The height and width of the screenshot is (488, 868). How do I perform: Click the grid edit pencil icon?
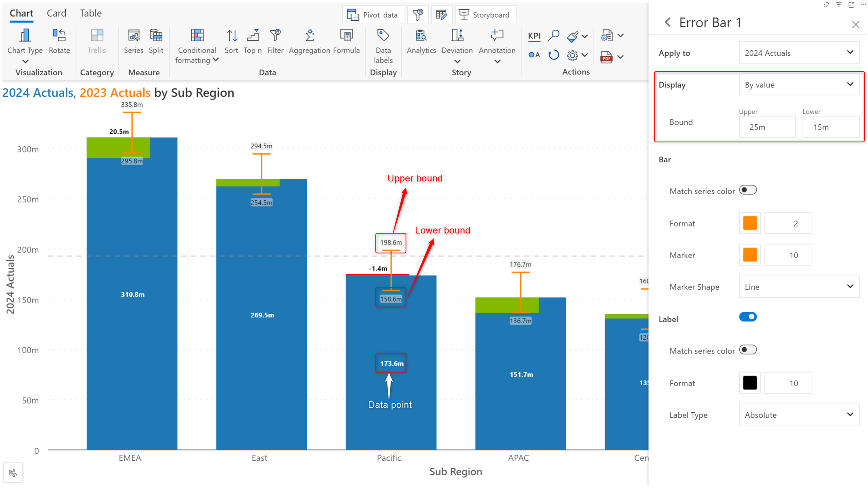[442, 15]
